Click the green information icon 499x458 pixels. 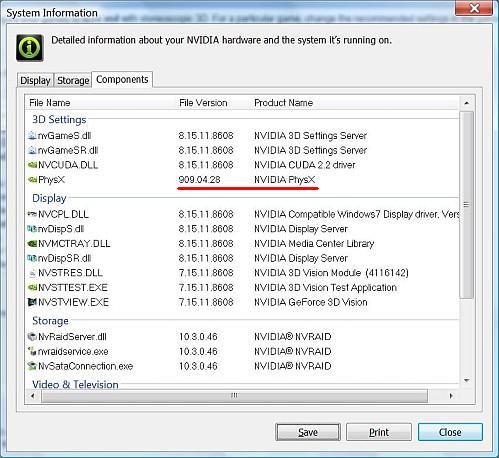(x=30, y=48)
